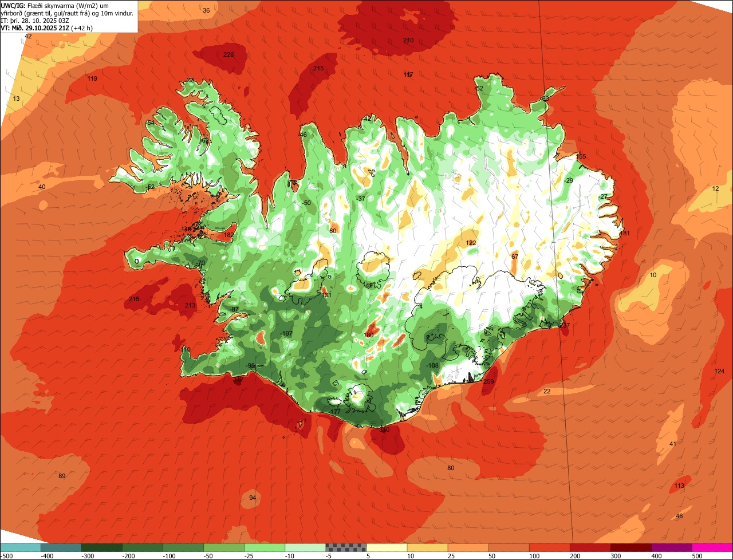This screenshot has width=733, height=560.
Task: Click the map value 41
Action: point(673,444)
